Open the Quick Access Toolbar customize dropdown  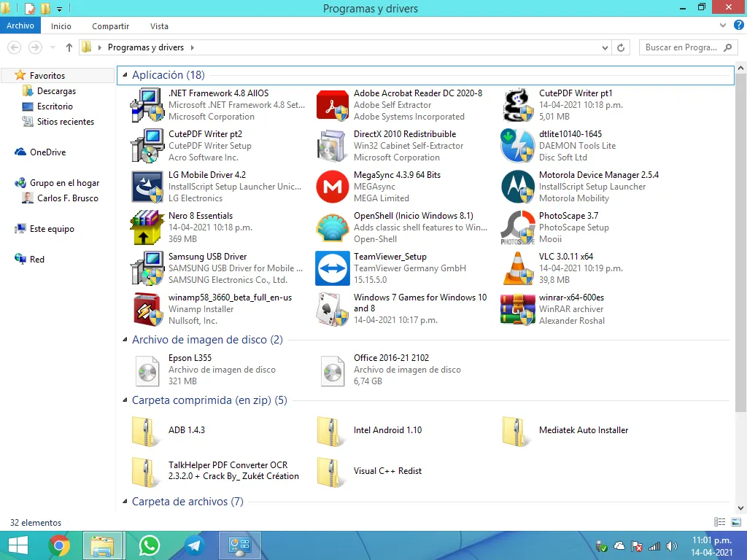click(x=59, y=9)
